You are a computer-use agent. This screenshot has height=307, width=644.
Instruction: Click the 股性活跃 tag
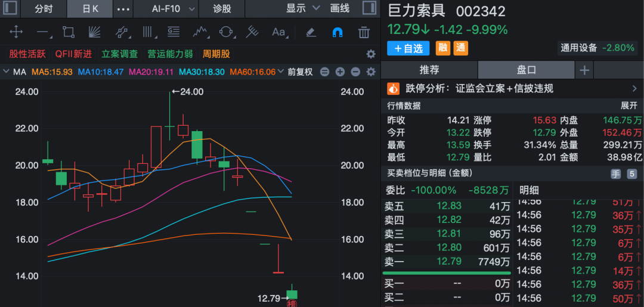(27, 54)
